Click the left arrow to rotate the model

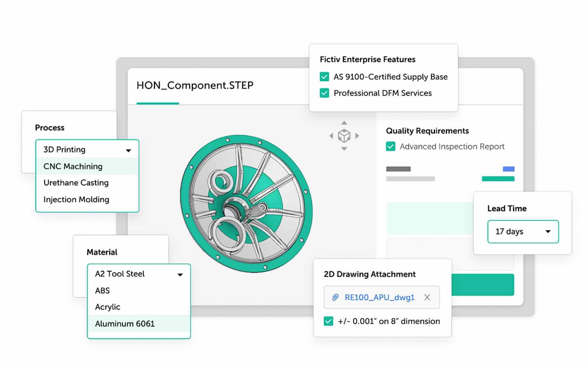point(332,136)
